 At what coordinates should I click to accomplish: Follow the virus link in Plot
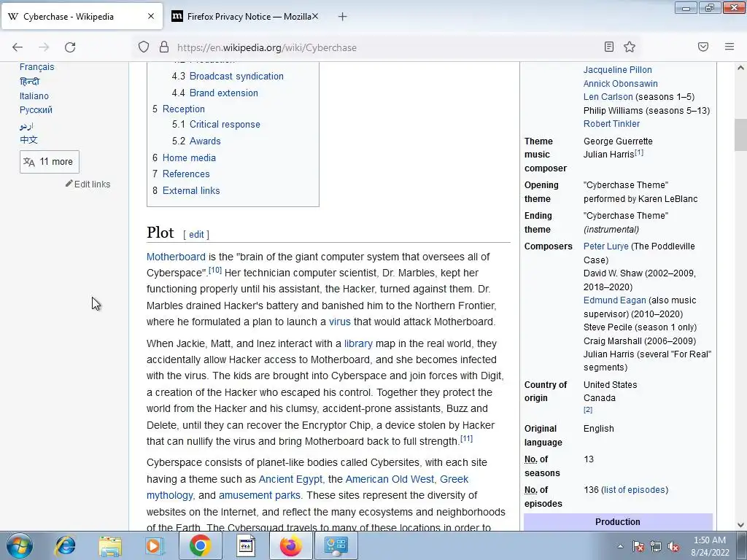coord(340,322)
